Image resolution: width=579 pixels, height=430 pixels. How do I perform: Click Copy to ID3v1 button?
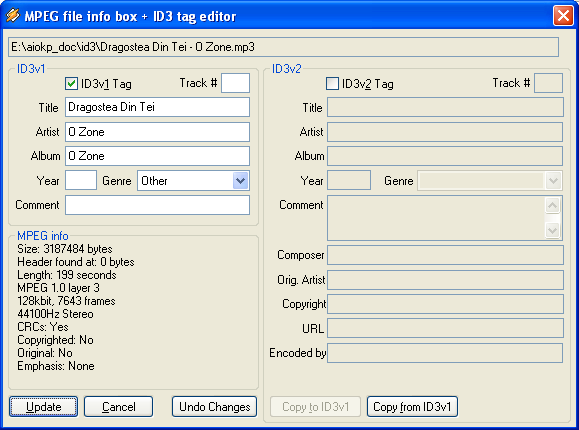tap(315, 407)
